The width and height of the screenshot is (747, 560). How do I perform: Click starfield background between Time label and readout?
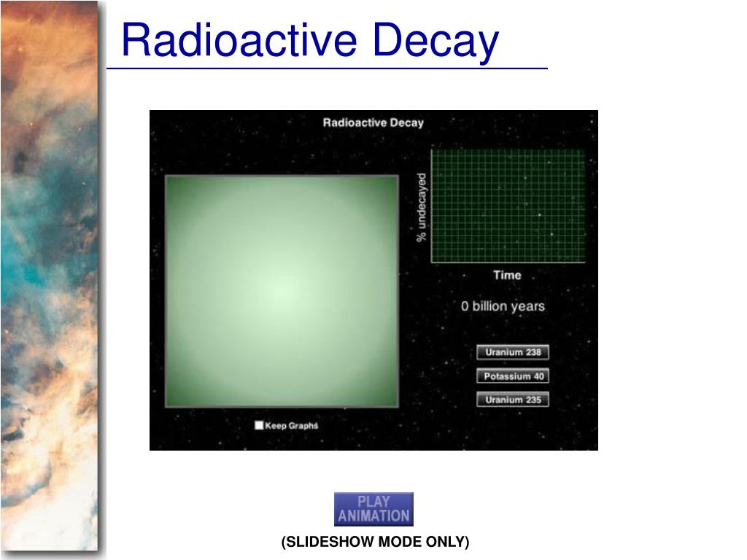point(503,290)
